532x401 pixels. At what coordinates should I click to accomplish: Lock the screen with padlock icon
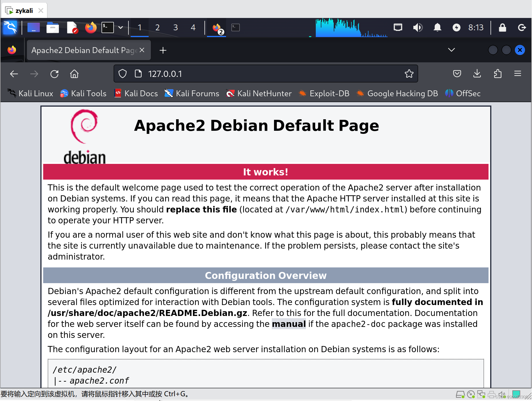click(x=502, y=28)
